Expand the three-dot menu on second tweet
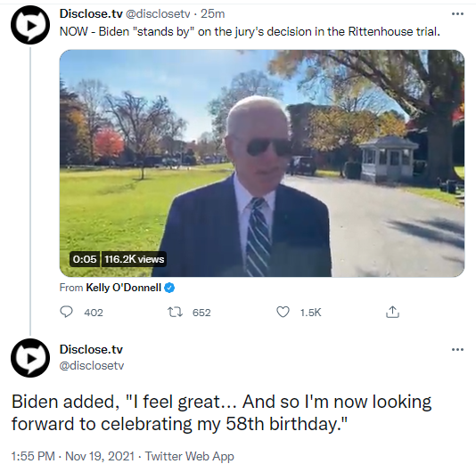The width and height of the screenshot is (476, 472). (x=457, y=349)
